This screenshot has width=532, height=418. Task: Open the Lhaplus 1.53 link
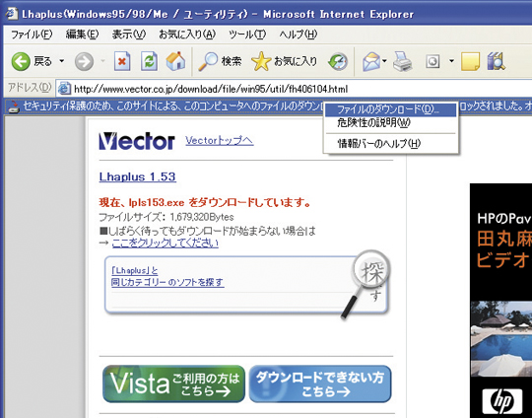137,176
